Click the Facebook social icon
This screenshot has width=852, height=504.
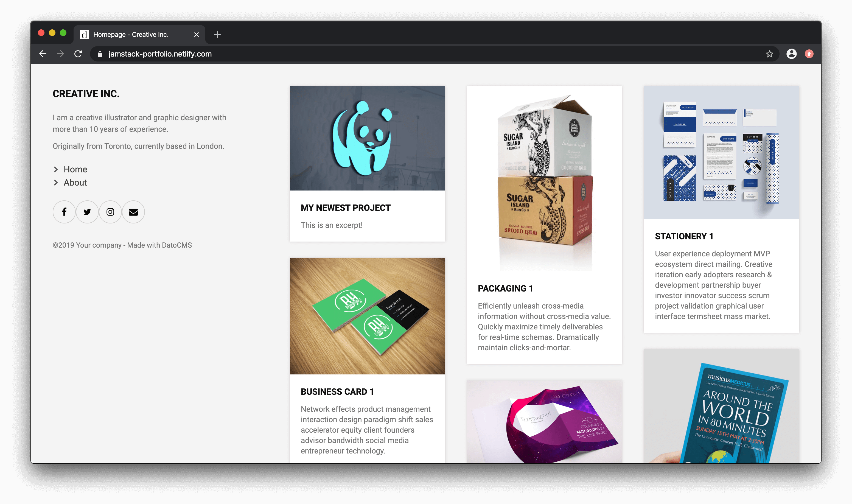(x=64, y=212)
